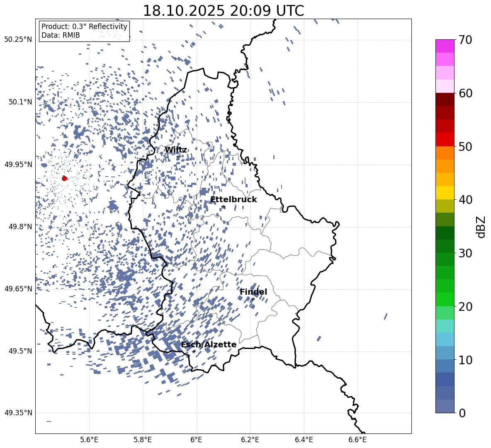Click the Ettelbruck station cross marker
Viewport: 491px width, 448px height.
(223, 206)
